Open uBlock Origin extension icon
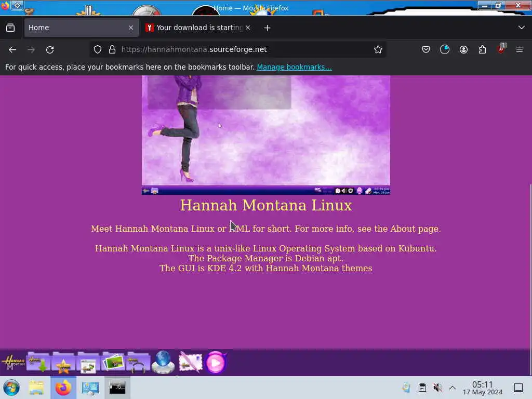The width and height of the screenshot is (532, 399). 501,49
